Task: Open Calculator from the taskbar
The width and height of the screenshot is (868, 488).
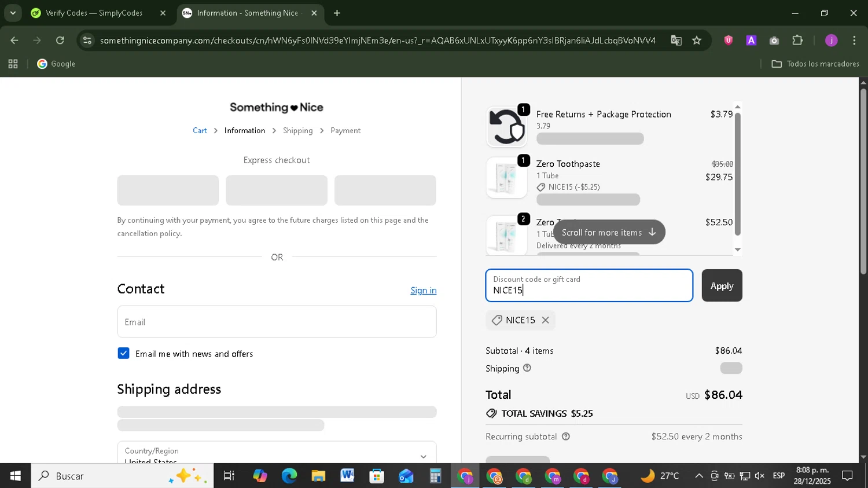Action: pyautogui.click(x=435, y=476)
